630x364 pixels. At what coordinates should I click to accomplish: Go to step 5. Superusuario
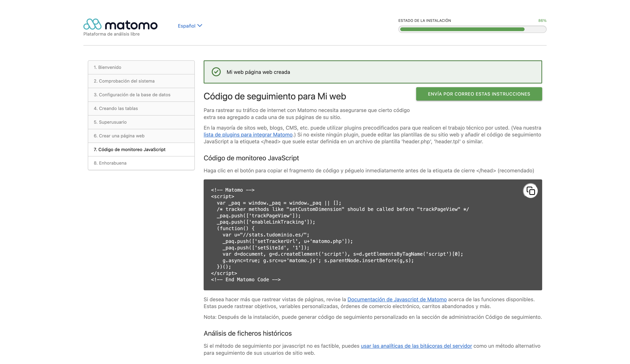[x=141, y=122]
